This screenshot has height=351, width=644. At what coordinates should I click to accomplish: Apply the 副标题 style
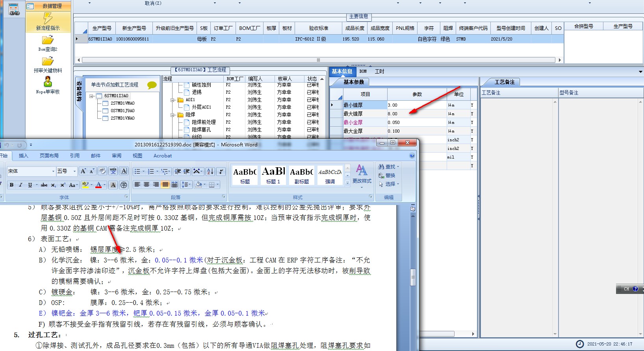click(301, 175)
